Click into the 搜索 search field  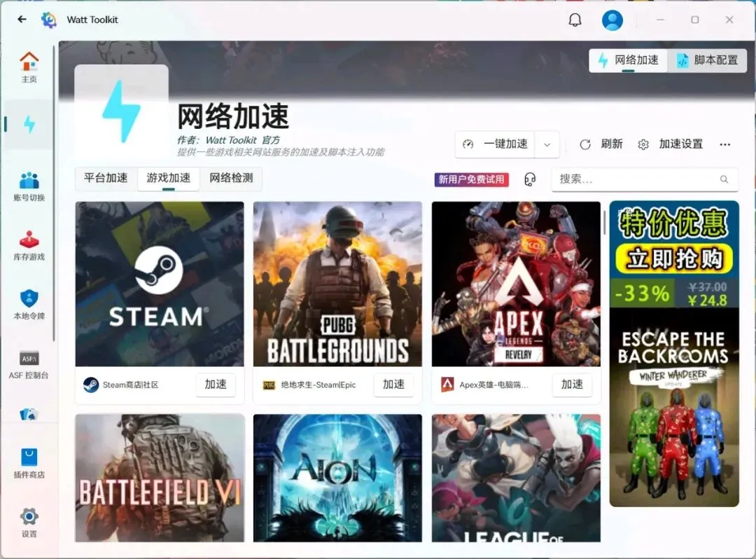(645, 179)
